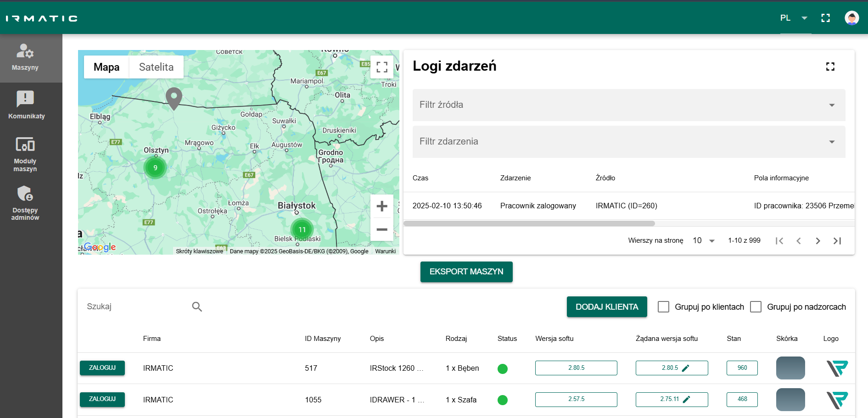Zoom out on the map
Image resolution: width=868 pixels, height=418 pixels.
pyautogui.click(x=382, y=229)
